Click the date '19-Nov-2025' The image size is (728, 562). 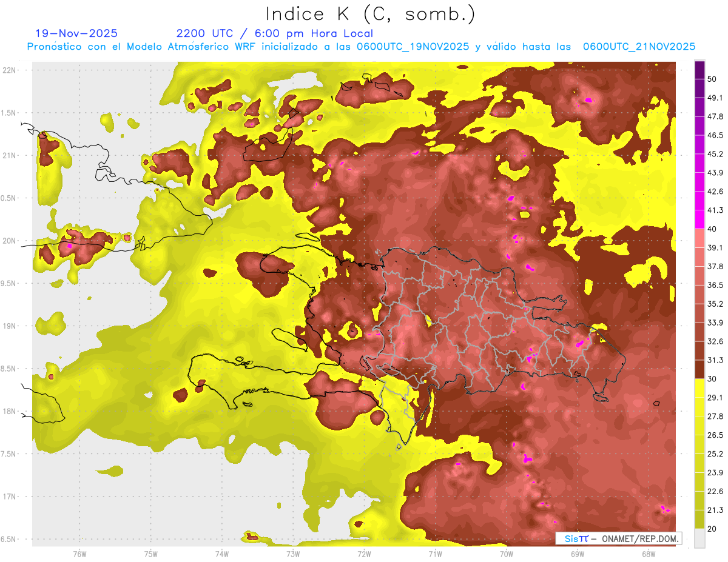(76, 33)
